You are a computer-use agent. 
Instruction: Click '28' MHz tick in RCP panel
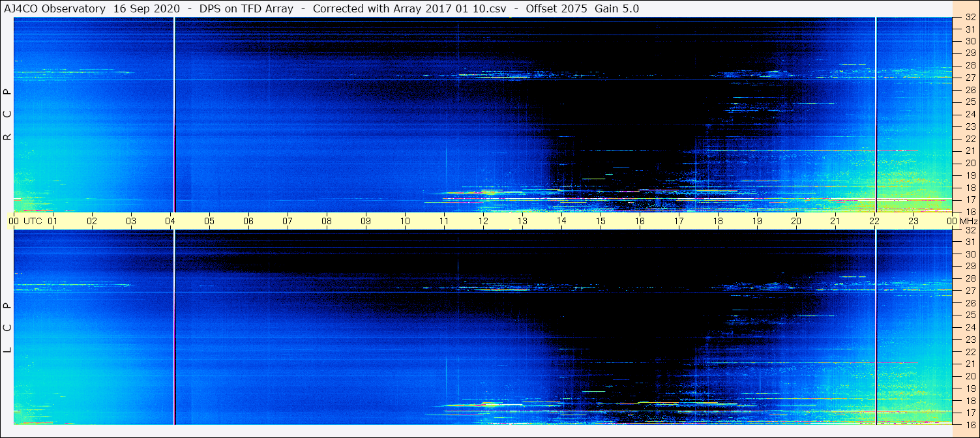tap(970, 65)
